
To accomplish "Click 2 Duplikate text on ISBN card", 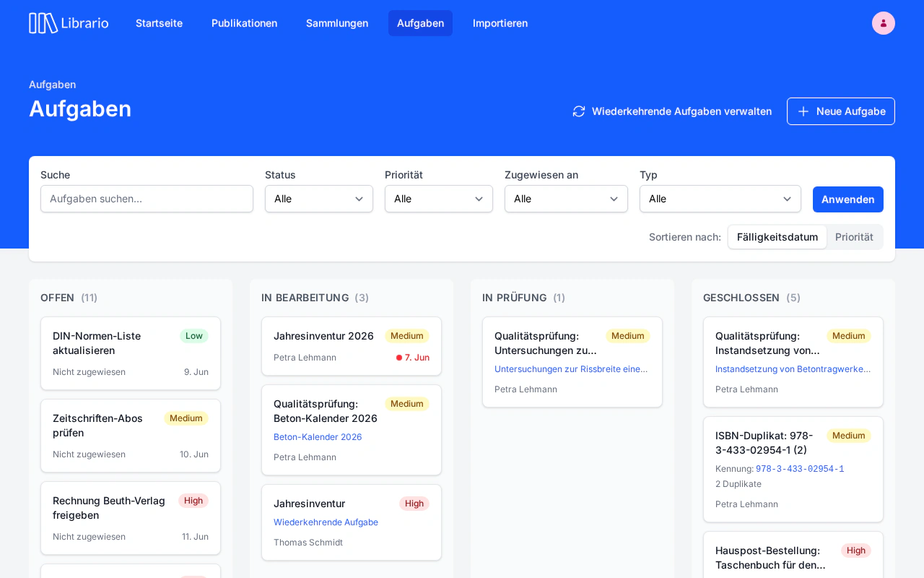I will click(738, 484).
